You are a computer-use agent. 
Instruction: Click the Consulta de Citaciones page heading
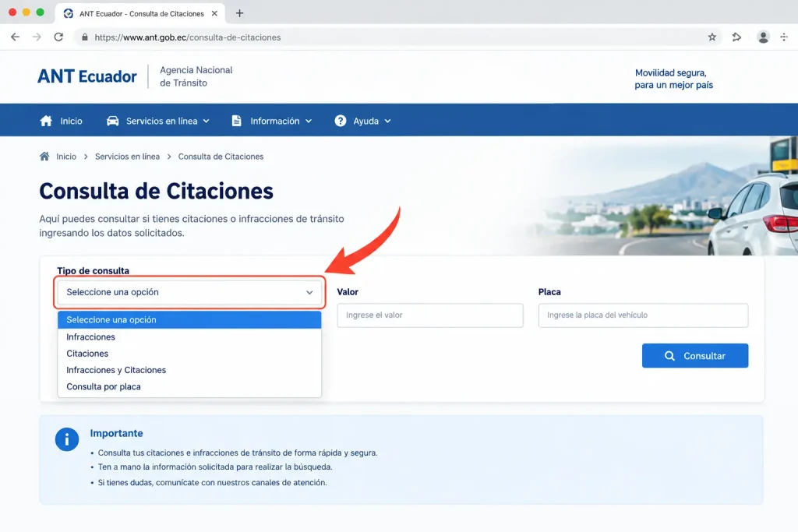click(156, 192)
